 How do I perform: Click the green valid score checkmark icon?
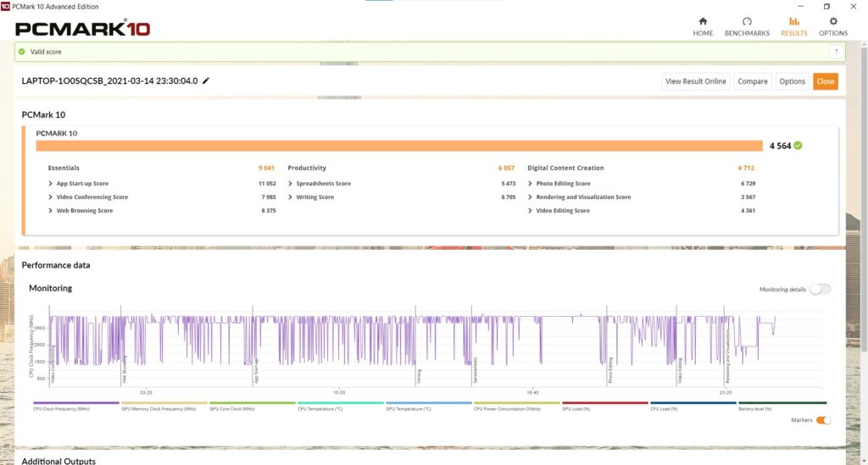click(22, 52)
